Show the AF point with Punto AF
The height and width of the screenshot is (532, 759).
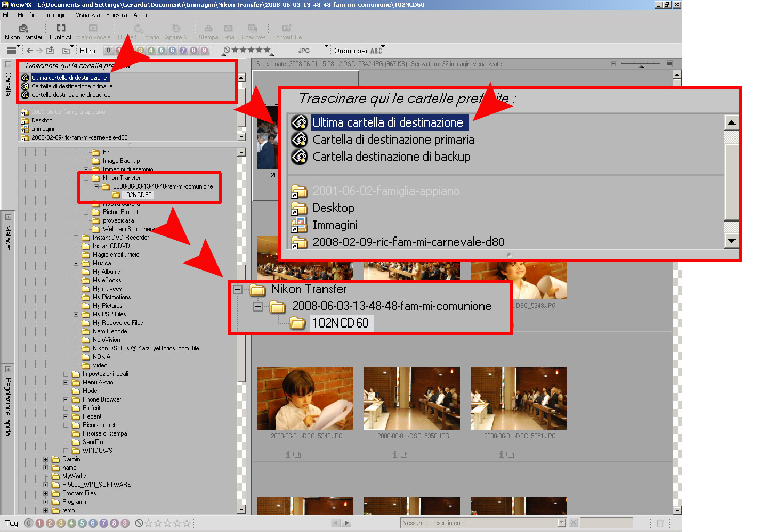(x=61, y=32)
